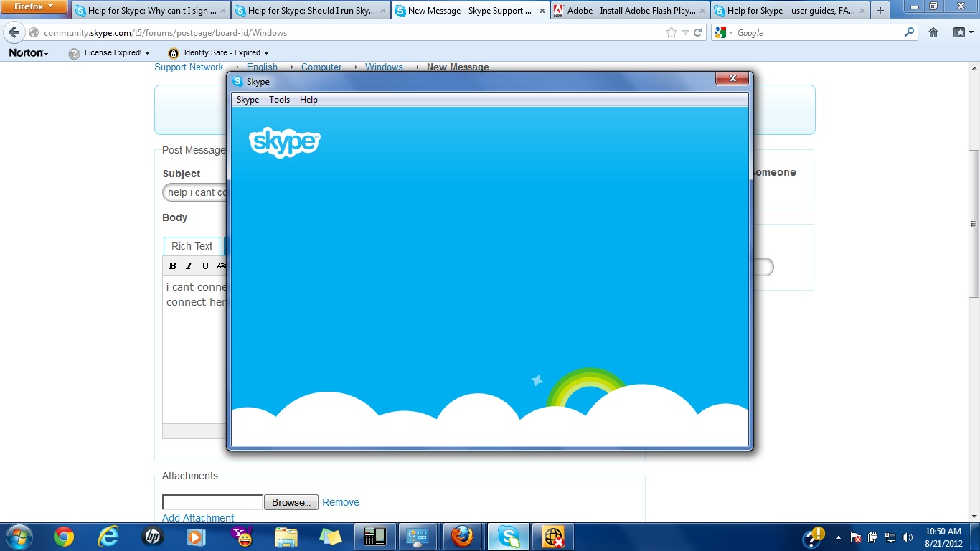Image resolution: width=980 pixels, height=551 pixels.
Task: Switch to 'Should I run Sky...' tab
Action: point(311,11)
